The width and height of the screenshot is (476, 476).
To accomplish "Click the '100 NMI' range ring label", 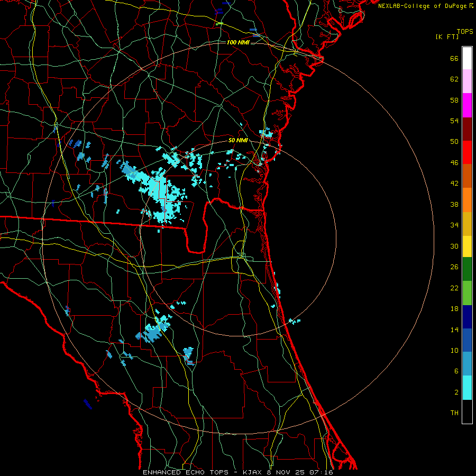I will coord(238,42).
